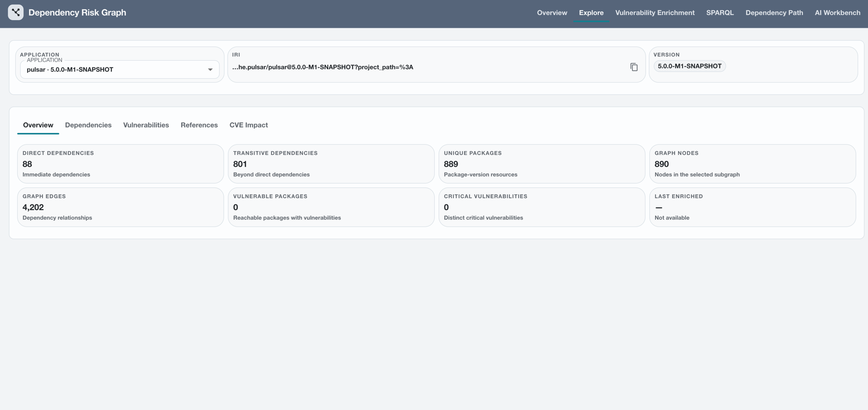Click the 'Beyond direct dependencies' caption

tap(271, 174)
